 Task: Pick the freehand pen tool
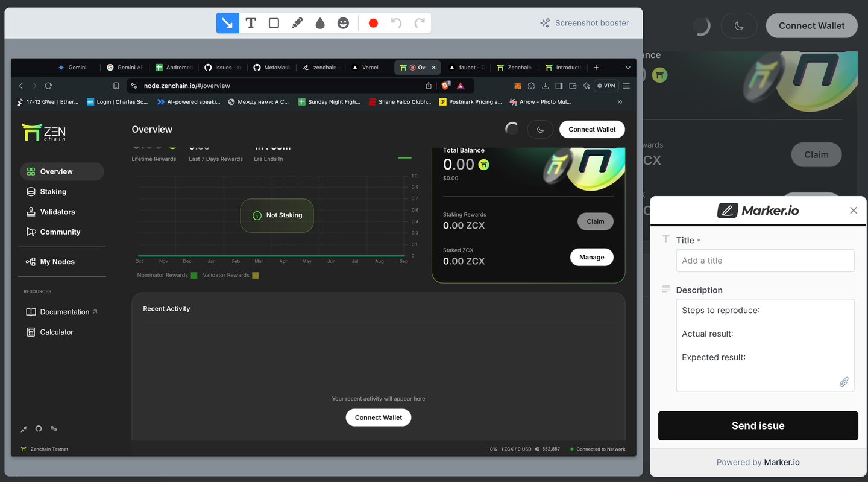[x=297, y=23]
